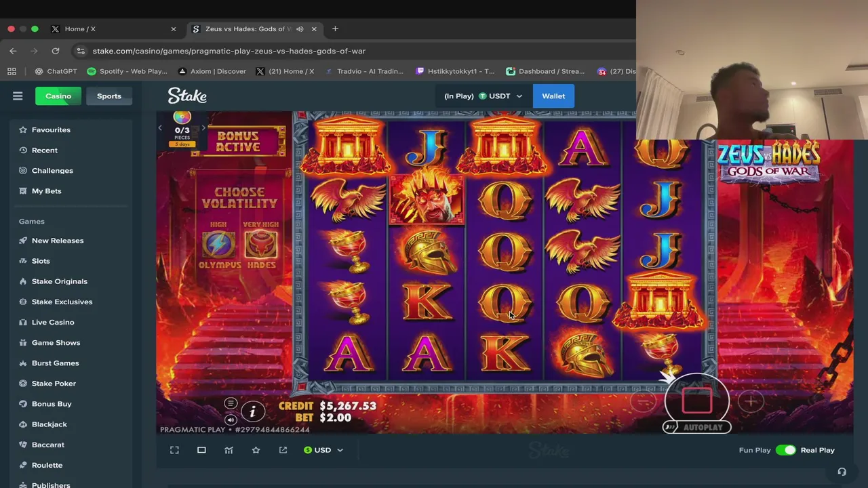Reload the current page
The height and width of the screenshot is (488, 868).
coord(56,51)
